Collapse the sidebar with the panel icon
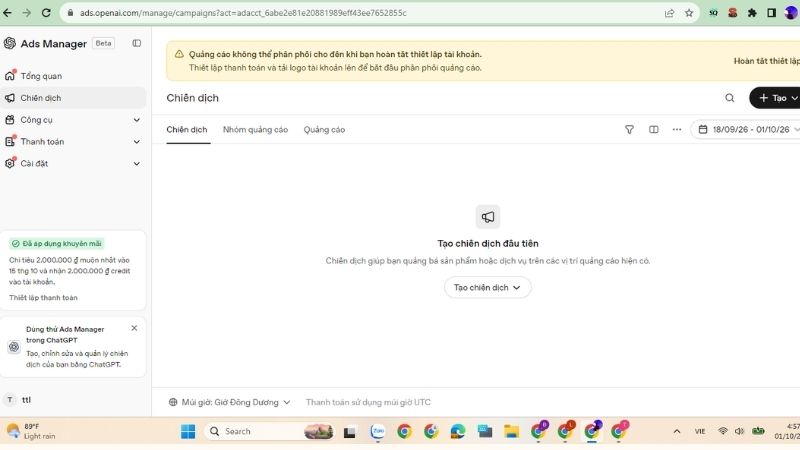 point(137,43)
